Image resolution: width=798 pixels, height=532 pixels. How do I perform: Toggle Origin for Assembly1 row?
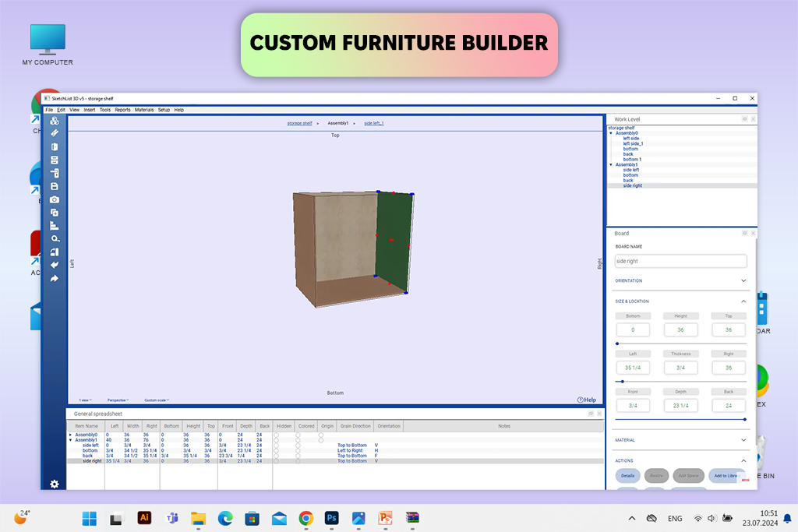click(x=321, y=440)
